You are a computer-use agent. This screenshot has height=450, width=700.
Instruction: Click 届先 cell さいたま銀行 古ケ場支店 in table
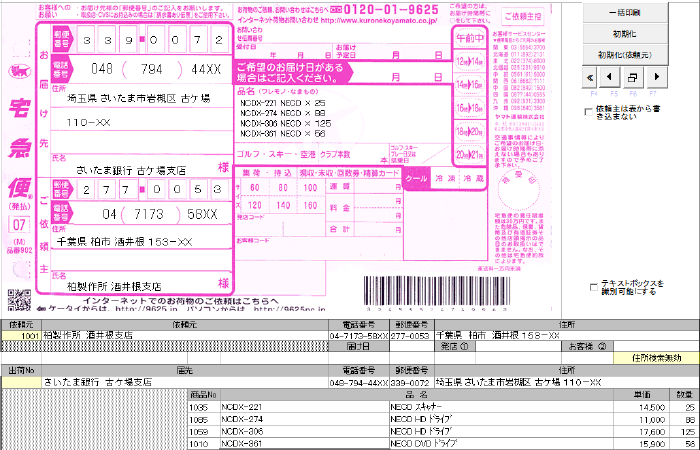(x=185, y=382)
